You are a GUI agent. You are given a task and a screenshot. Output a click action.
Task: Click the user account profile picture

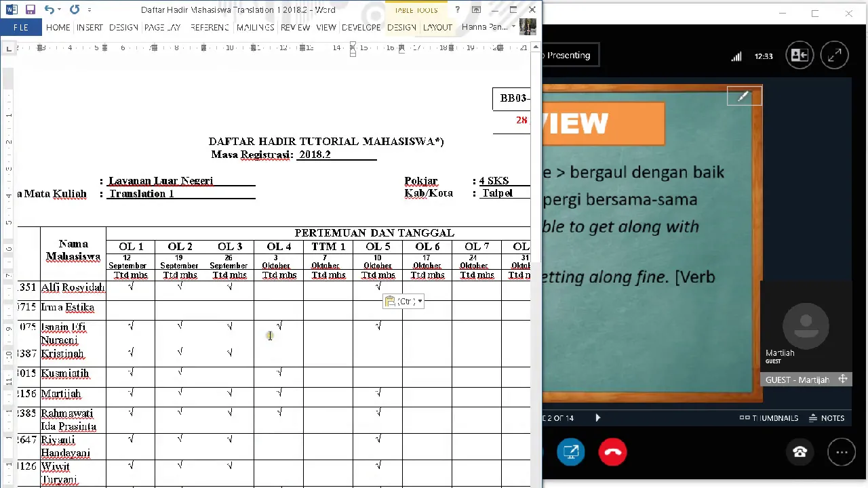528,26
